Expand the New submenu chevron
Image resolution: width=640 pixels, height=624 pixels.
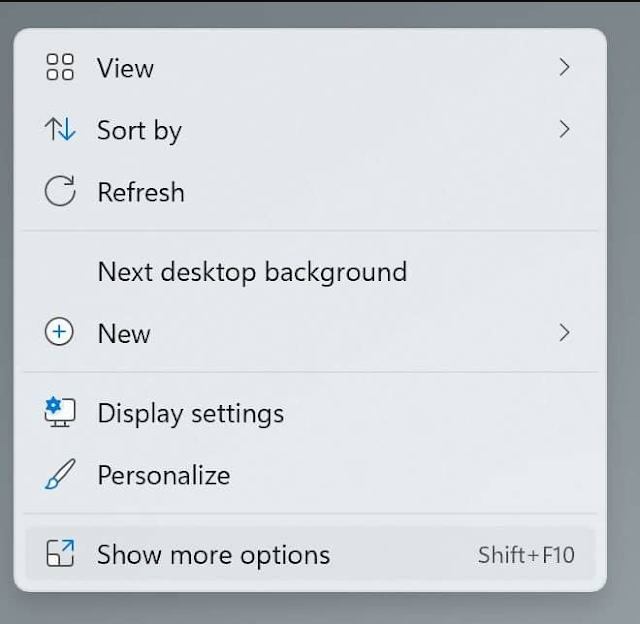tap(564, 333)
